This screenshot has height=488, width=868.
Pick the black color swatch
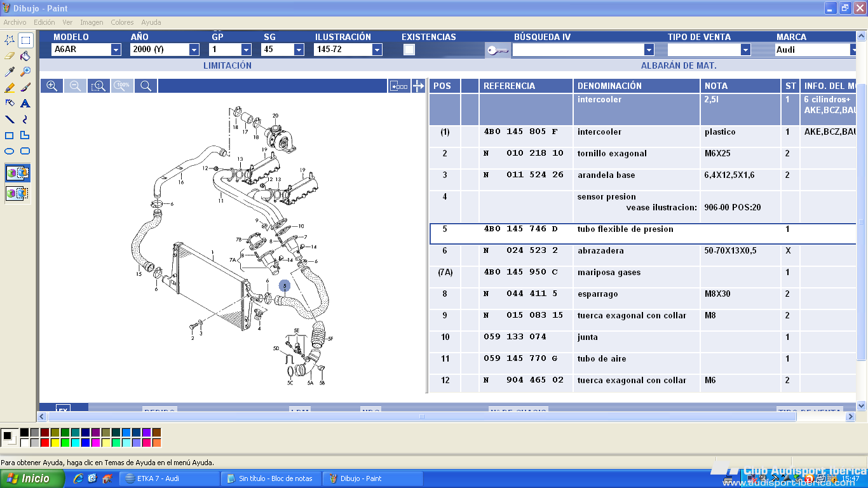click(24, 432)
